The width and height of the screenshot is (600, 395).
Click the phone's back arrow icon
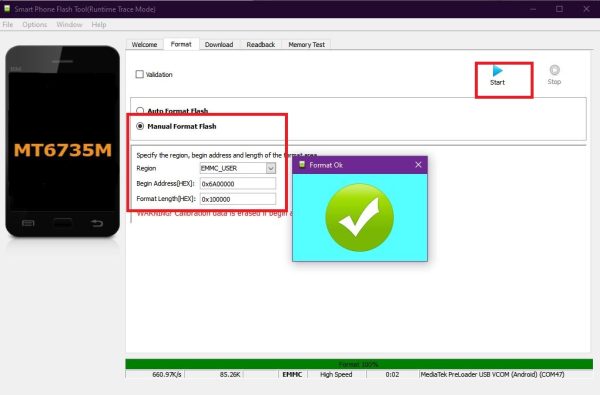pos(97,223)
